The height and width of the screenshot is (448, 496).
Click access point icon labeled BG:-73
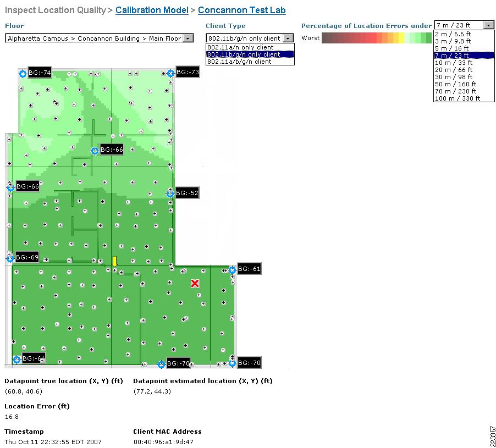(x=170, y=73)
